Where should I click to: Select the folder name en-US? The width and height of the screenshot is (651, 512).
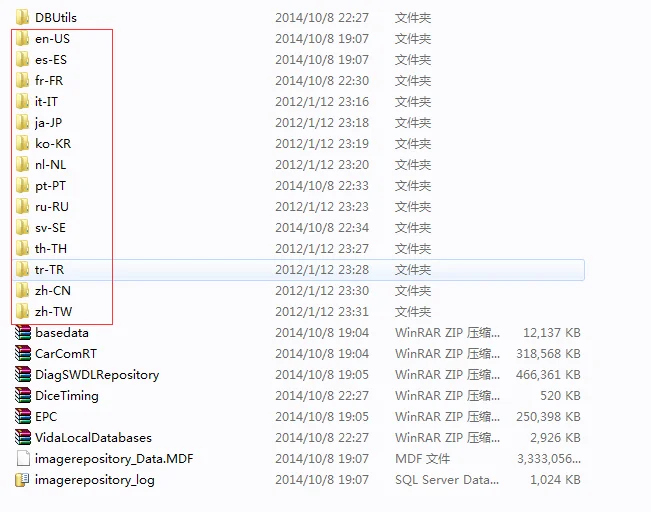[x=52, y=39]
